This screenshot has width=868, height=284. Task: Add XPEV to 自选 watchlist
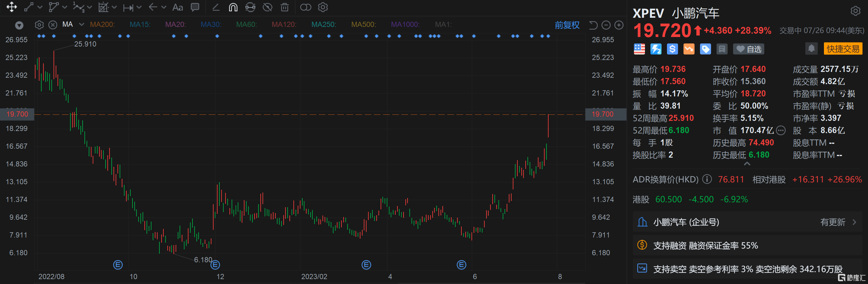[x=748, y=49]
